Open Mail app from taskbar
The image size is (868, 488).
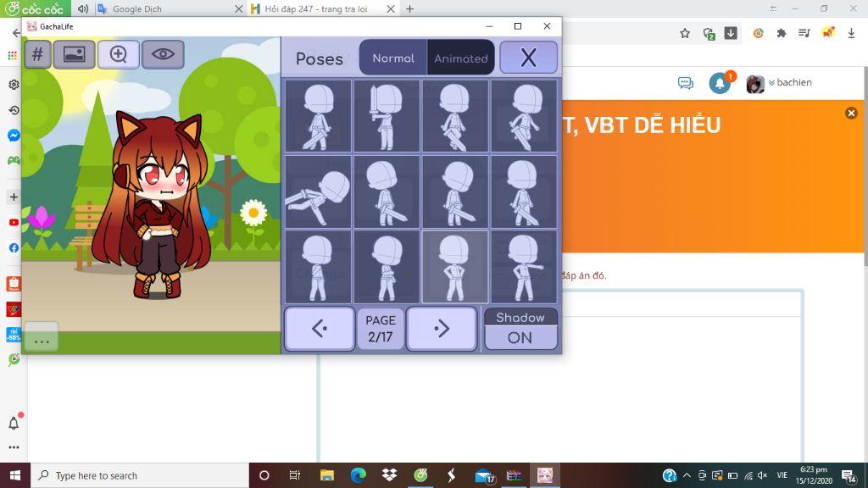tap(484, 475)
